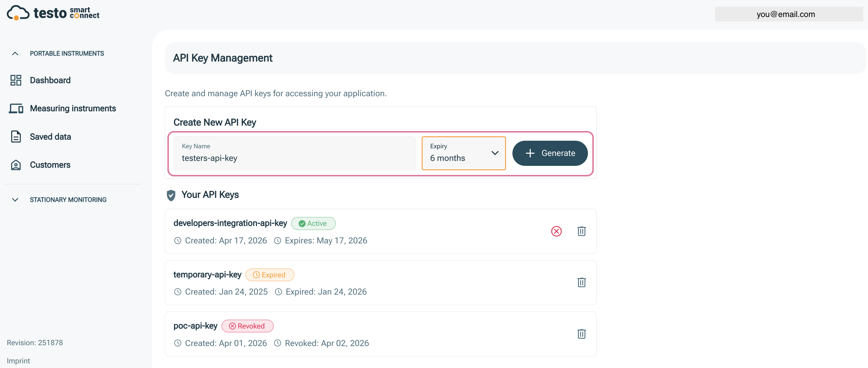This screenshot has width=868, height=368.
Task: Delete developers-integration-api-key via trash icon
Action: 581,231
